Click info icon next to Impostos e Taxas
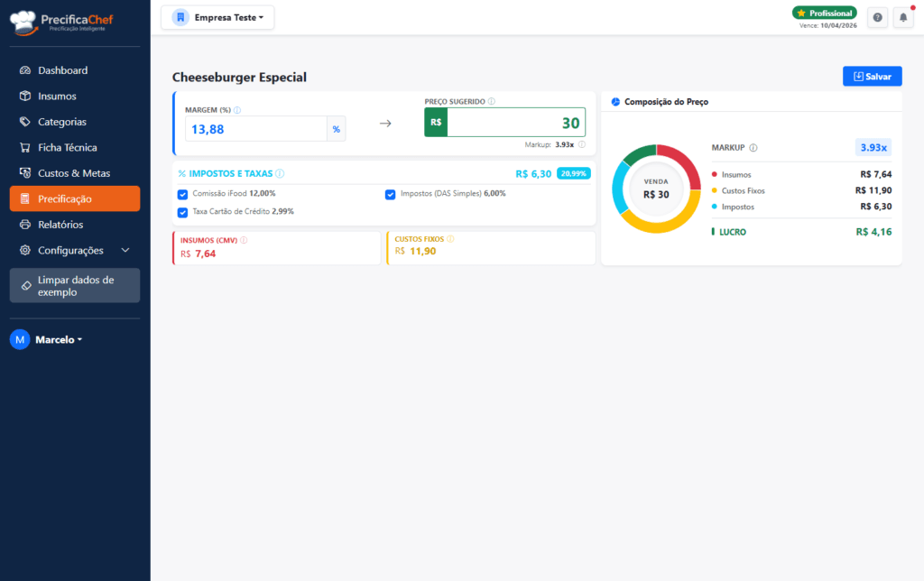924x581 pixels. coord(280,173)
